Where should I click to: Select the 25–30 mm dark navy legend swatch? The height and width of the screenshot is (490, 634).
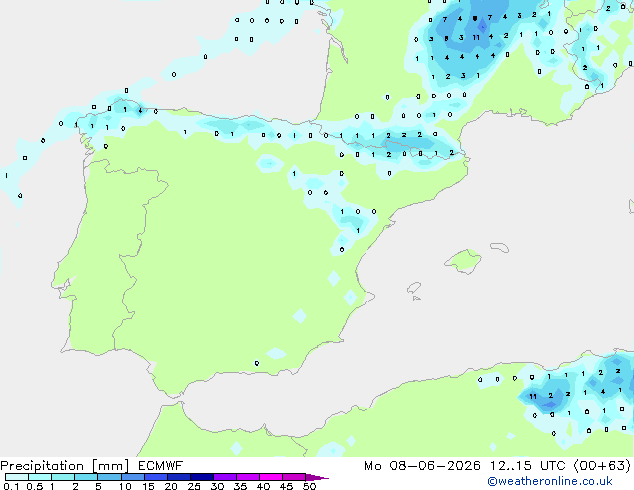(x=202, y=477)
